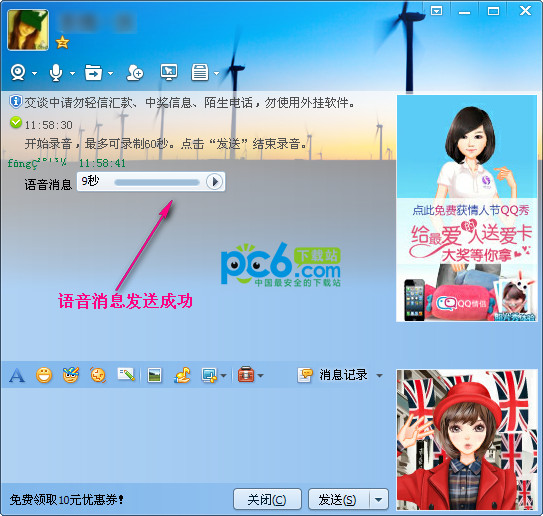Viewport: 543px width, 516px height.
Task: Click the voice message progress bar
Action: [x=157, y=182]
